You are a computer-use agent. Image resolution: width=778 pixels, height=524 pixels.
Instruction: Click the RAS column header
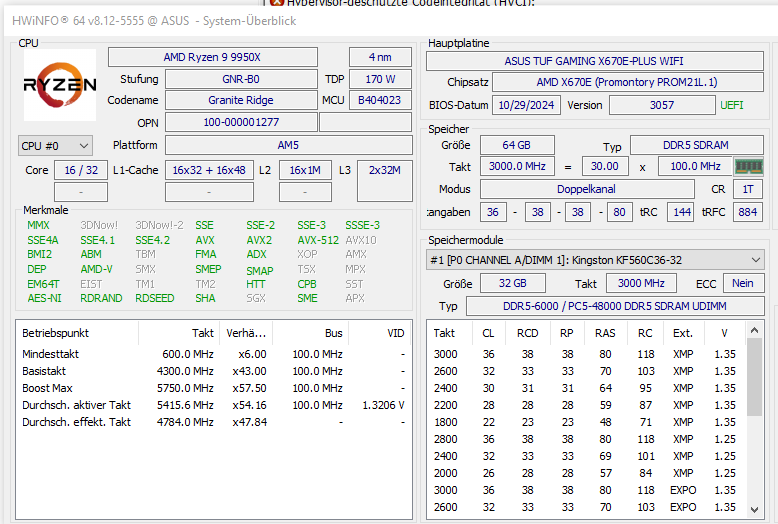click(x=605, y=333)
